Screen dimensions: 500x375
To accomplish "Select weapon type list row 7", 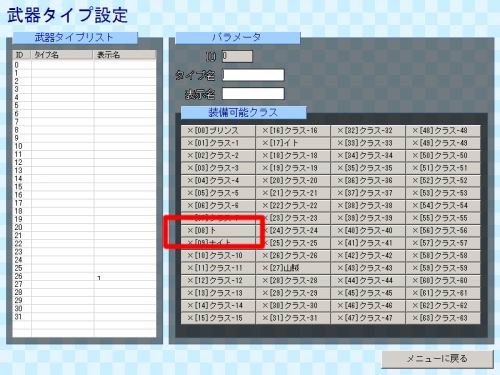I will (84, 122).
